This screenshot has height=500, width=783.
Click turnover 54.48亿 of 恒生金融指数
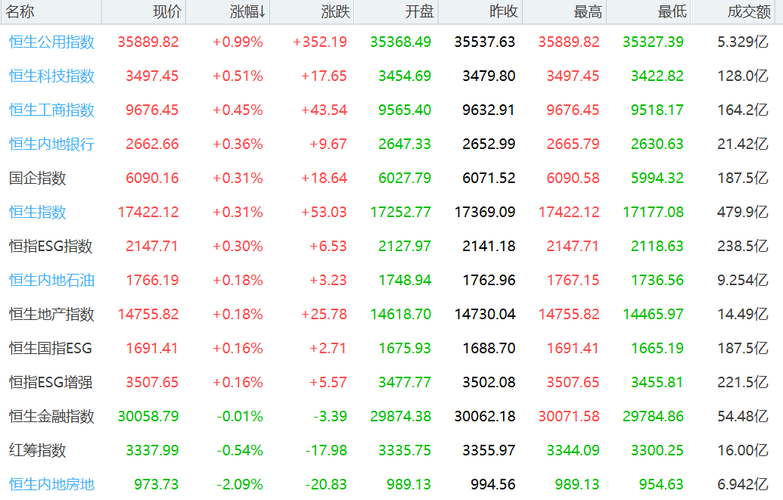coord(743,416)
